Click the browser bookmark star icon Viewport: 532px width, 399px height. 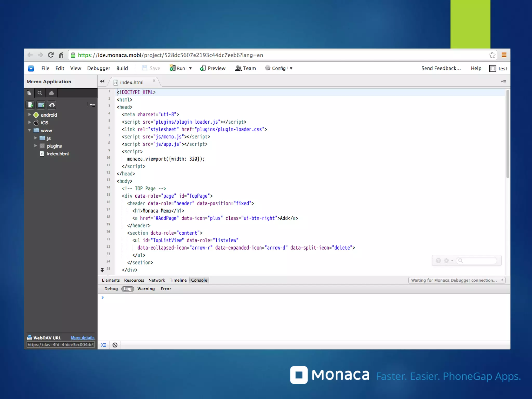[x=492, y=55]
